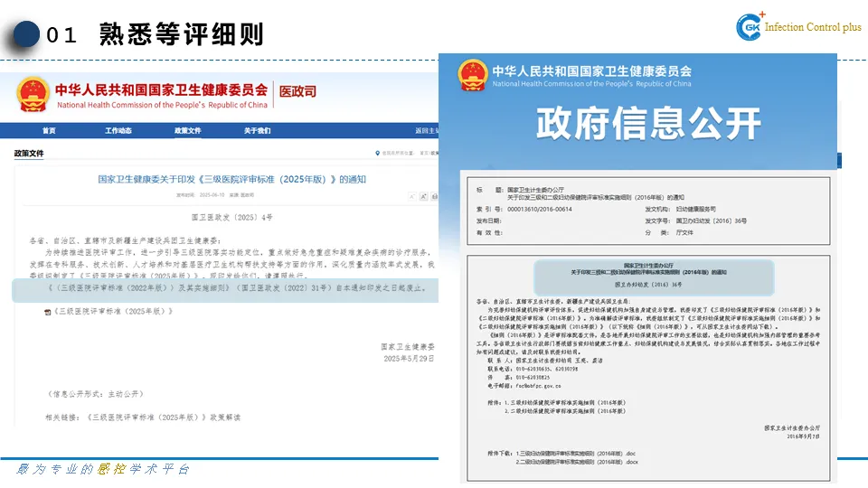868x488 pixels.
Task: Click attachment list item 2.二级妇幼保健院评审标准实施细则
Action: [564, 411]
